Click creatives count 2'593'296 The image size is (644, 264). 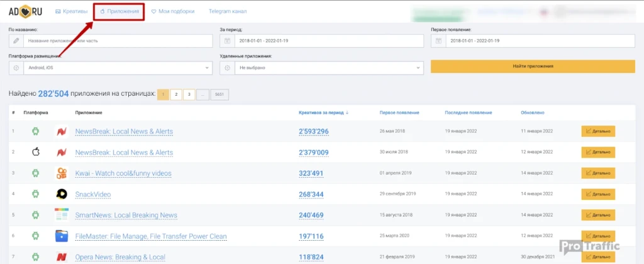[314, 132]
